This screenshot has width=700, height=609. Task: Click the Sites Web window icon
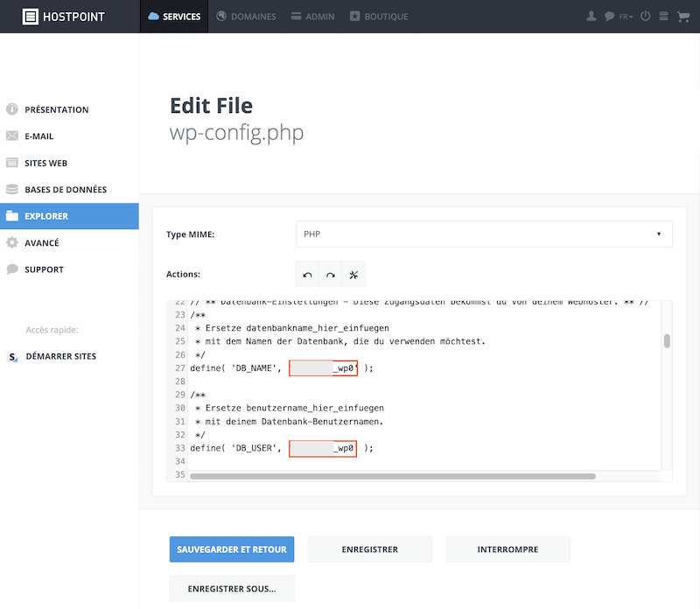(12, 163)
